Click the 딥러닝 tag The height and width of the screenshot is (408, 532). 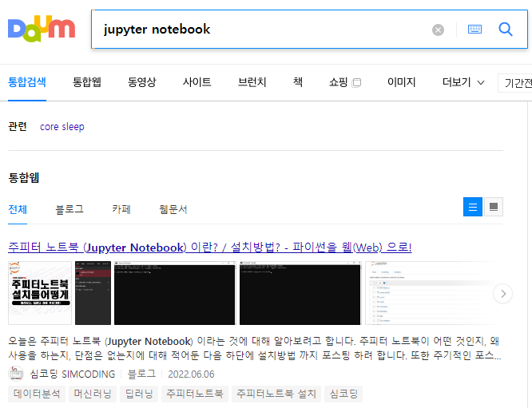coord(139,394)
